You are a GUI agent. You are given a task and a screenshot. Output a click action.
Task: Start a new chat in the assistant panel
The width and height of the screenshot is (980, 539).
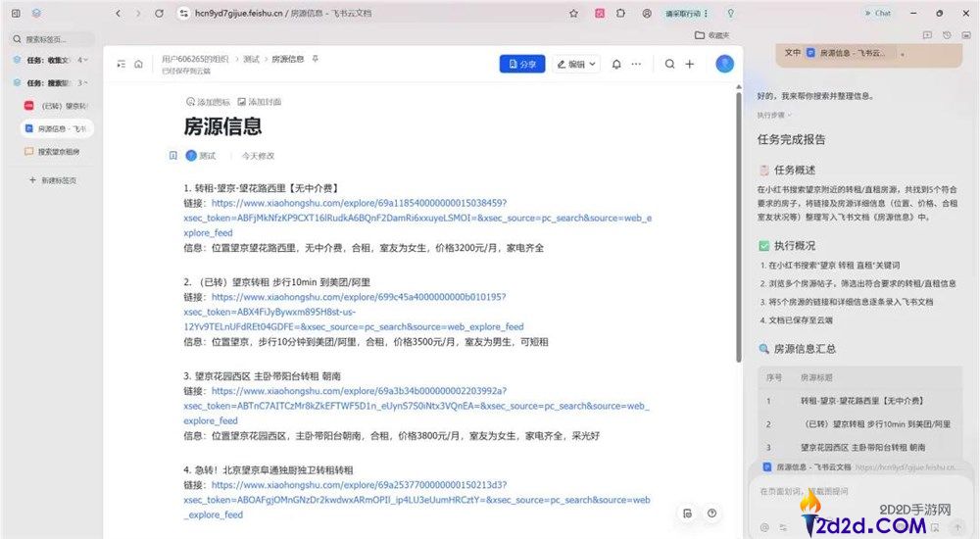point(927,35)
